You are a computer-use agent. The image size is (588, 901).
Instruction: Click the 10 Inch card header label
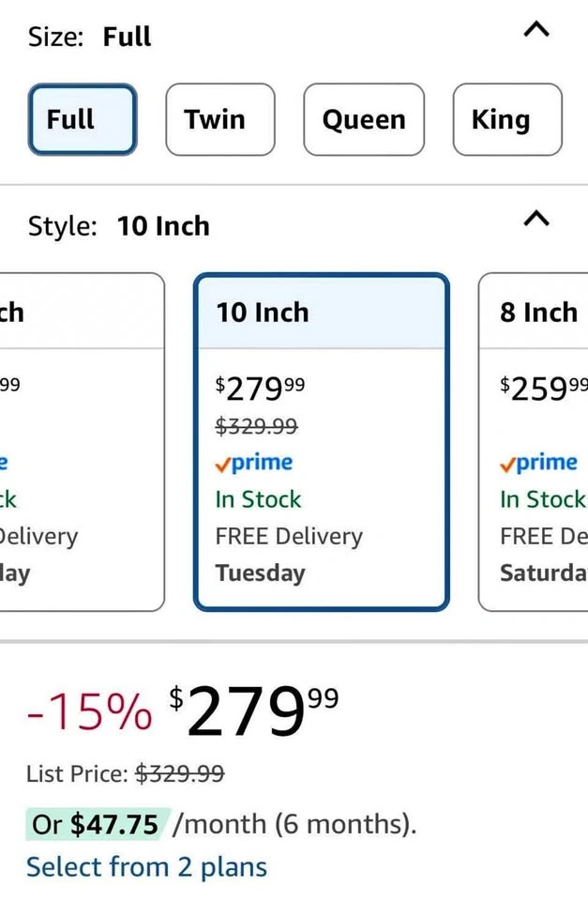[263, 313]
